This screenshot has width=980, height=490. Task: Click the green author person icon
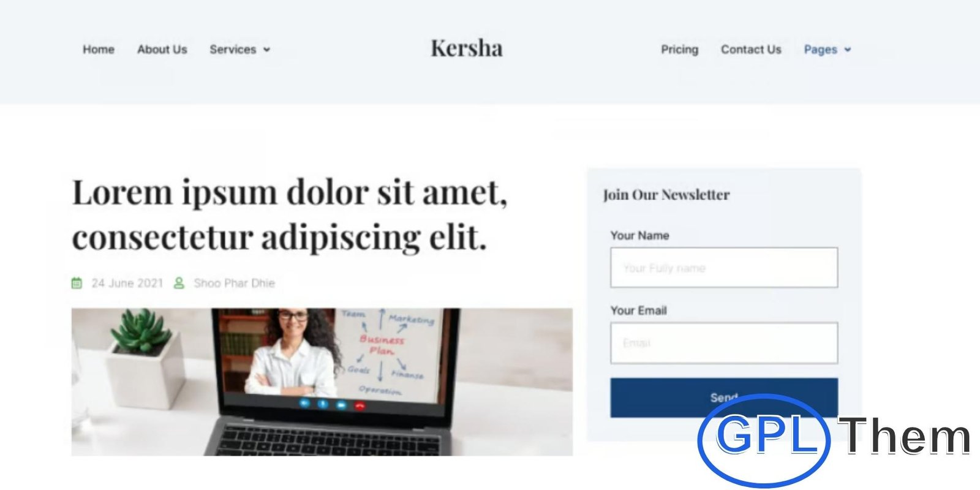click(179, 283)
